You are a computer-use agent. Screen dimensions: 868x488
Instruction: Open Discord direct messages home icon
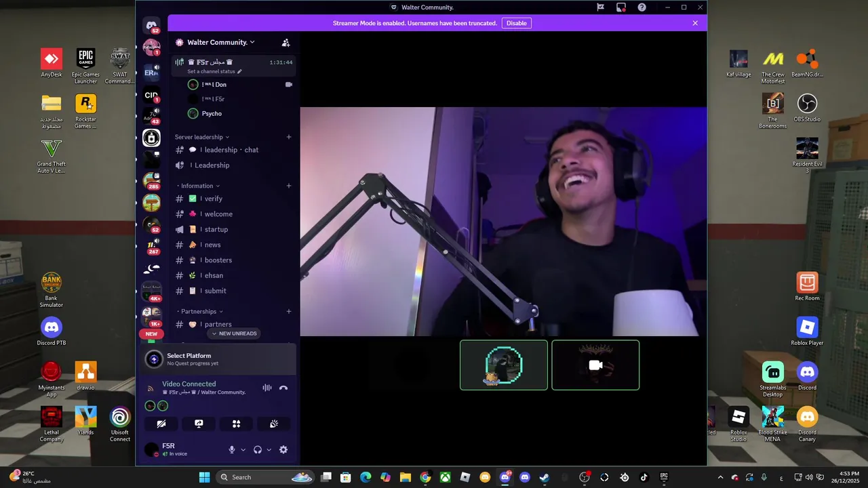pyautogui.click(x=151, y=25)
